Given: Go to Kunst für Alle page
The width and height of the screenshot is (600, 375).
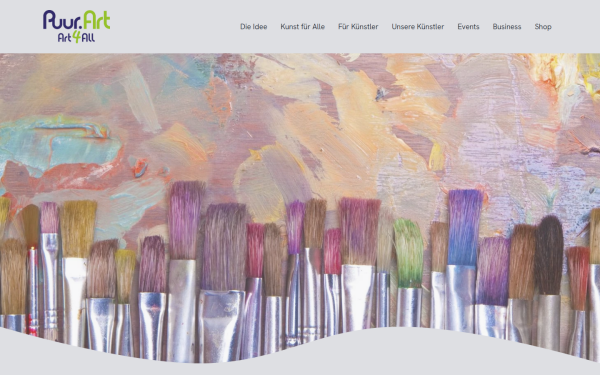Looking at the screenshot, I should pos(302,27).
